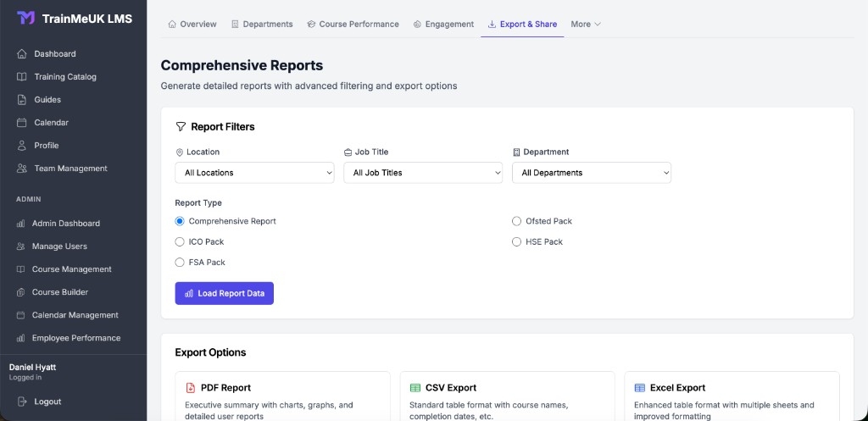Switch to the Engagement tab

pos(443,25)
